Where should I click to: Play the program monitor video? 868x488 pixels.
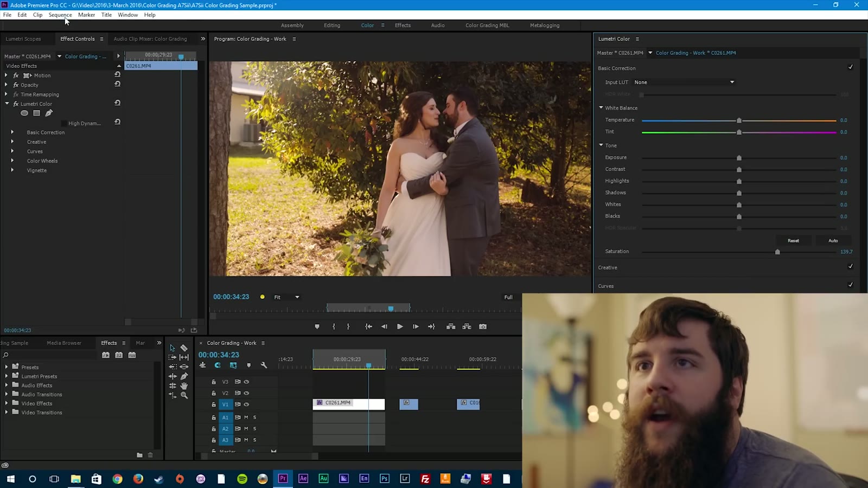400,326
